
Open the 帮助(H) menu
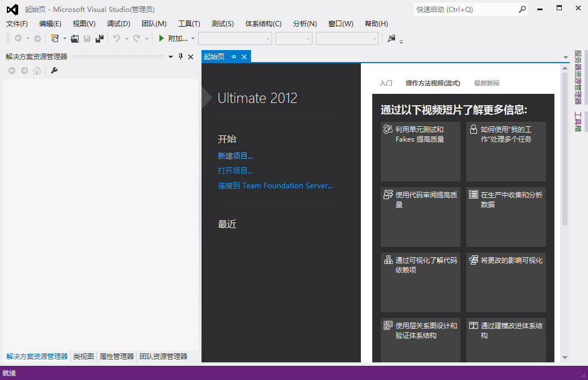coord(376,24)
